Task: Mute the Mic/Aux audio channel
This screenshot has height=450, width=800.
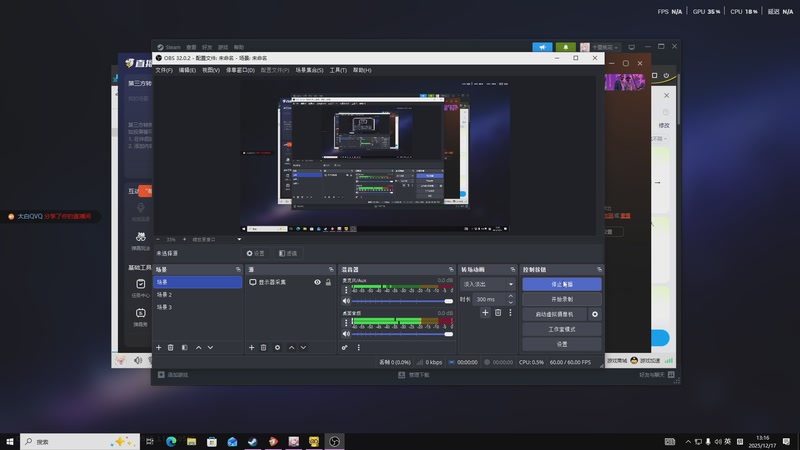Action: click(x=346, y=301)
